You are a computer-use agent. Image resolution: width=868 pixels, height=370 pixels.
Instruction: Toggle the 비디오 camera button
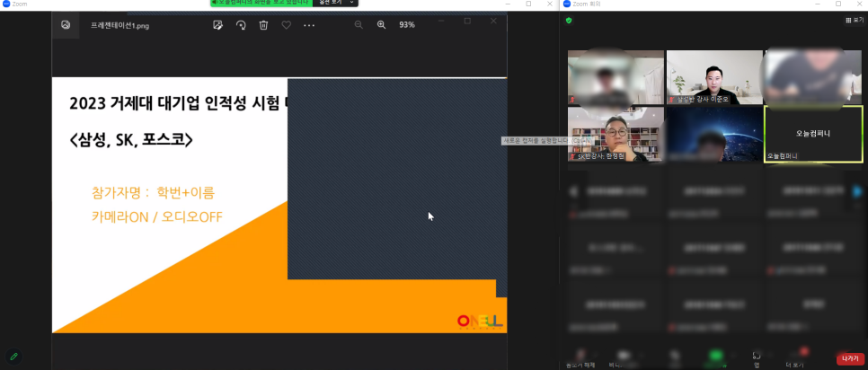pyautogui.click(x=624, y=358)
